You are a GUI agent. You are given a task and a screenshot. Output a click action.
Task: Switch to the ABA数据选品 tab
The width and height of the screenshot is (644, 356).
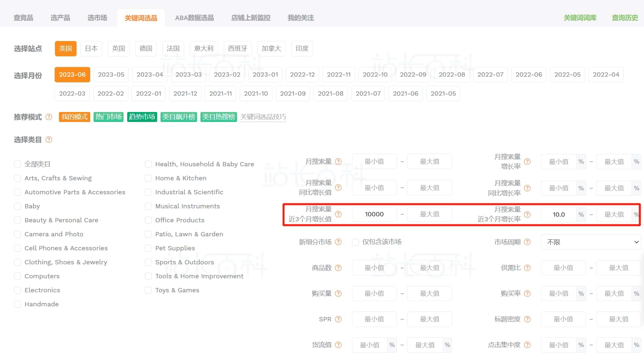194,18
